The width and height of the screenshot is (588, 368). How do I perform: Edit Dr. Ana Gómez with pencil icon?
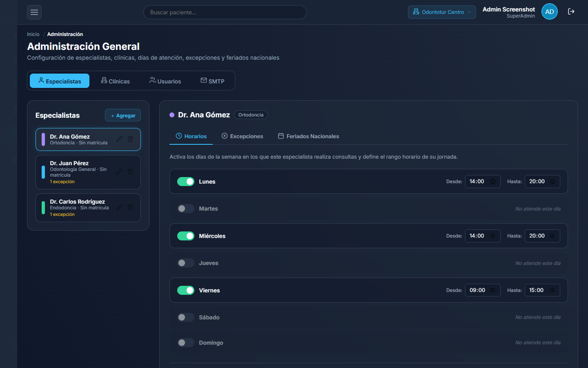pyautogui.click(x=119, y=139)
